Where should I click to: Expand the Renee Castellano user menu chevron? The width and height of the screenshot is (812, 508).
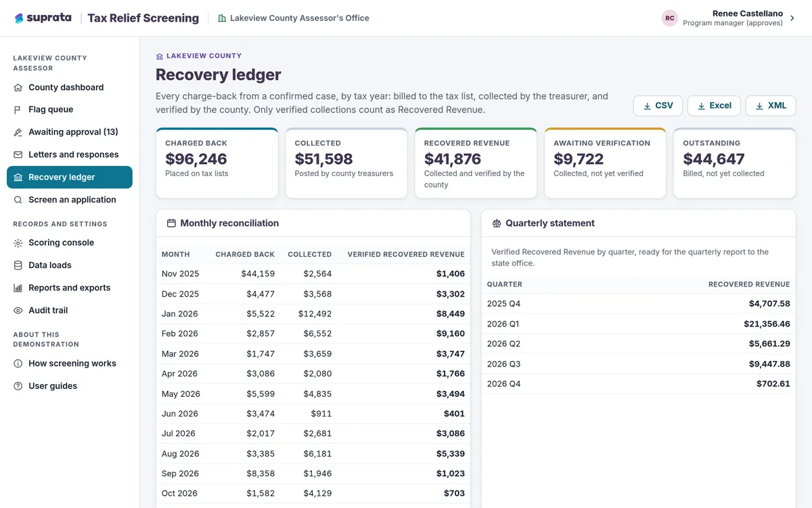point(792,18)
